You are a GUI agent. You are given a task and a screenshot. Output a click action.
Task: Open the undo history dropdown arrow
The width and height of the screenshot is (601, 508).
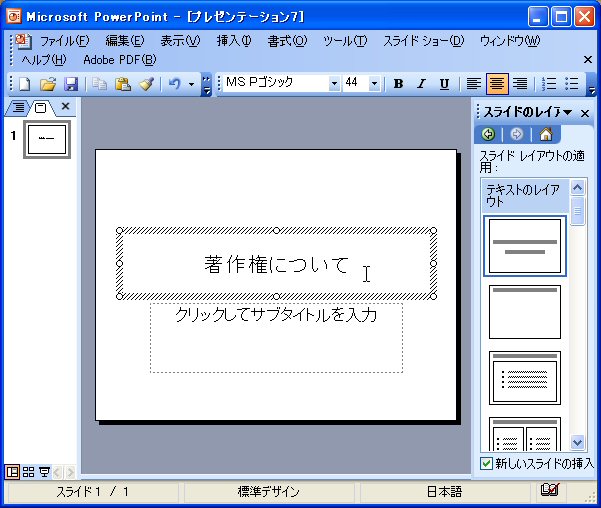(191, 84)
